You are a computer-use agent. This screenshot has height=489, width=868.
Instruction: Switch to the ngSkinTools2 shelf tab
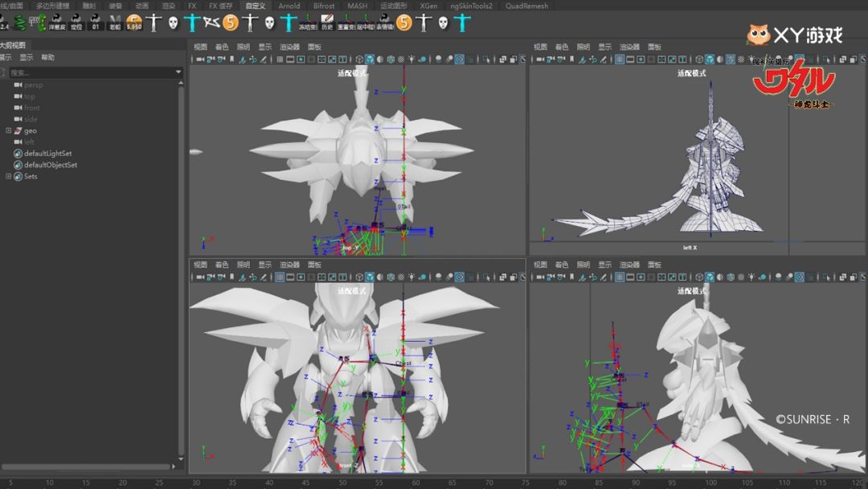pos(471,6)
